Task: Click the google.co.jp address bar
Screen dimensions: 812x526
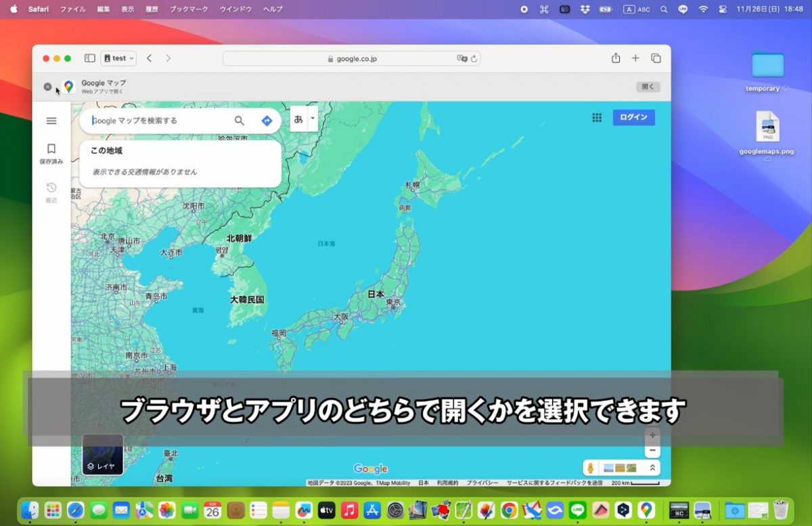Action: click(x=351, y=59)
